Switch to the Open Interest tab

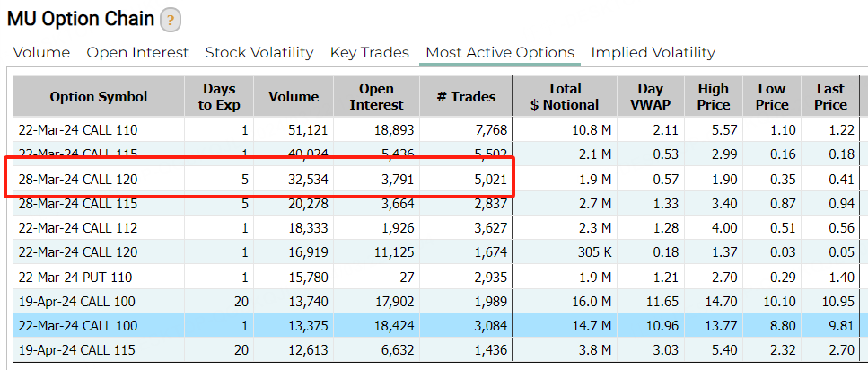point(138,53)
